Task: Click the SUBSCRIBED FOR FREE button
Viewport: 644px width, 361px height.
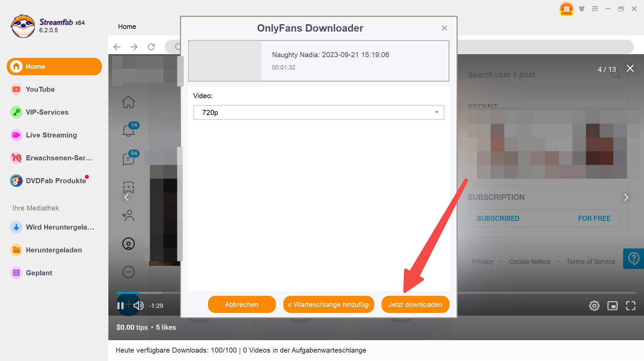Action: pos(544,218)
